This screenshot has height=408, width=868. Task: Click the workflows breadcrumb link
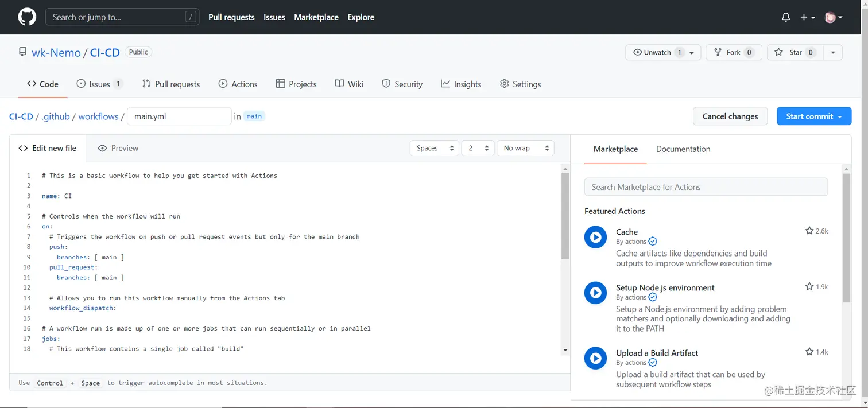(x=98, y=116)
